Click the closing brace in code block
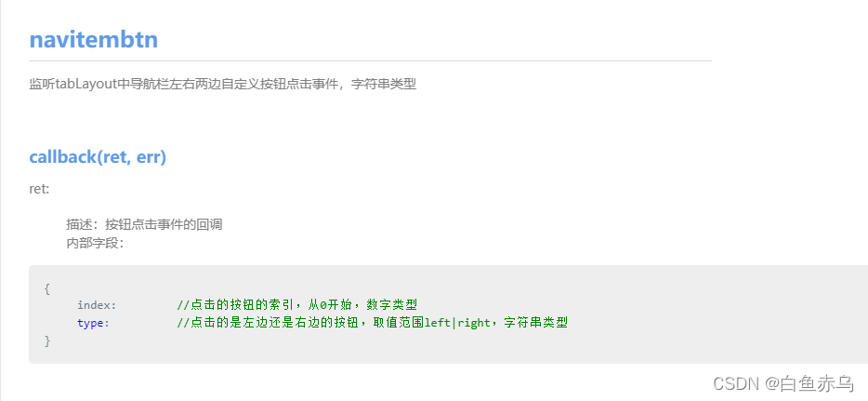 click(x=47, y=341)
